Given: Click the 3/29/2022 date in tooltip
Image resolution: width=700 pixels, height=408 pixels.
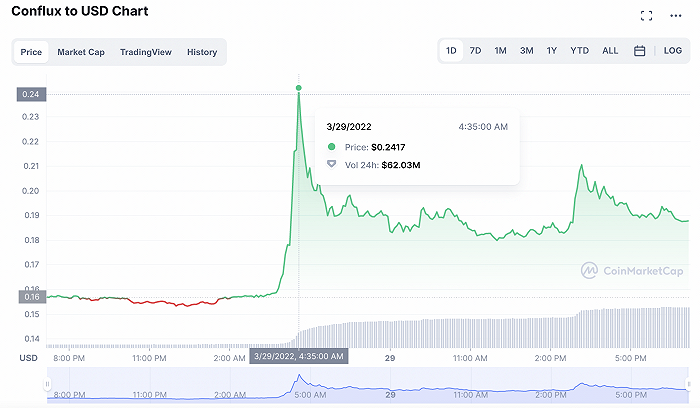Looking at the screenshot, I should 349,127.
